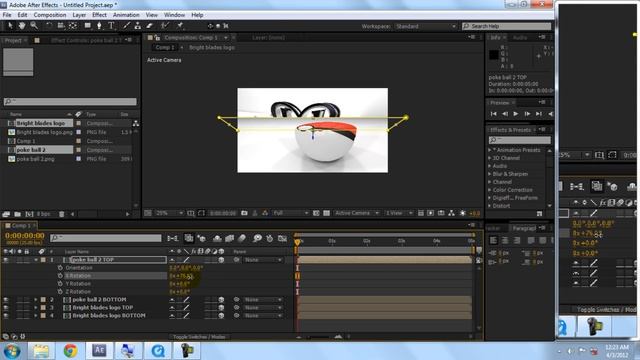This screenshot has width=640, height=360.
Task: Select the Puppet Pin tool
Action: (x=180, y=26)
